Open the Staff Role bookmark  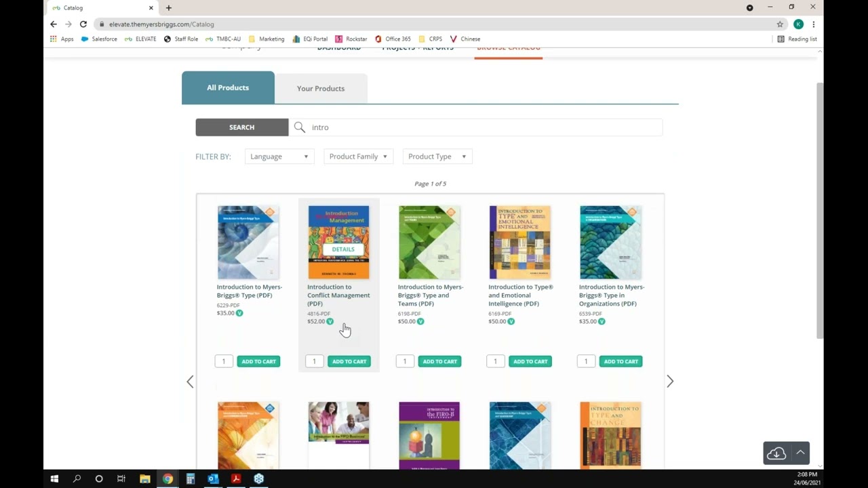click(x=181, y=39)
